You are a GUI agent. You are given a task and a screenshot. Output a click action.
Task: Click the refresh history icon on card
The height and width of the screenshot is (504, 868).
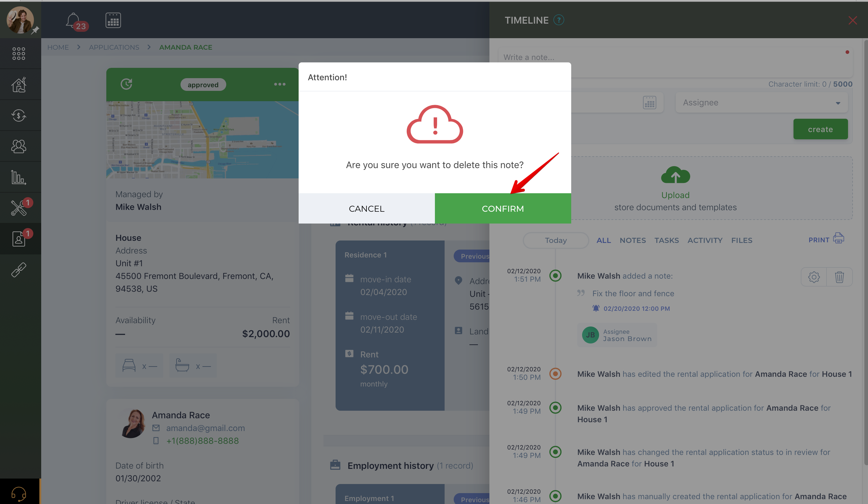[126, 84]
